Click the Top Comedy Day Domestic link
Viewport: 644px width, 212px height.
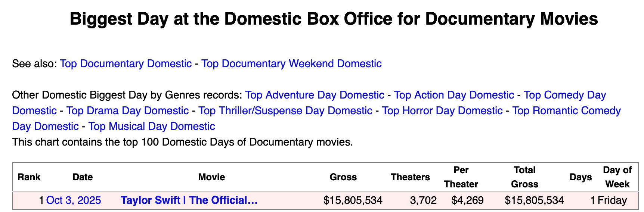tap(564, 95)
